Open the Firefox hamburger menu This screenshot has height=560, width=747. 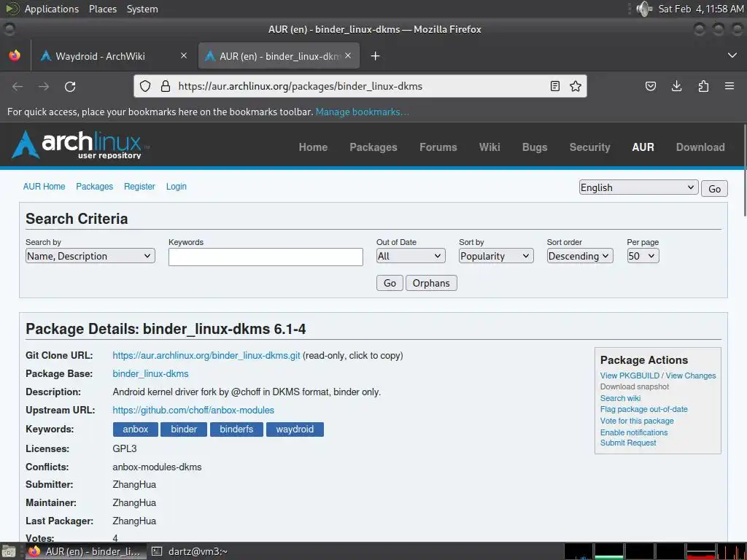click(729, 86)
